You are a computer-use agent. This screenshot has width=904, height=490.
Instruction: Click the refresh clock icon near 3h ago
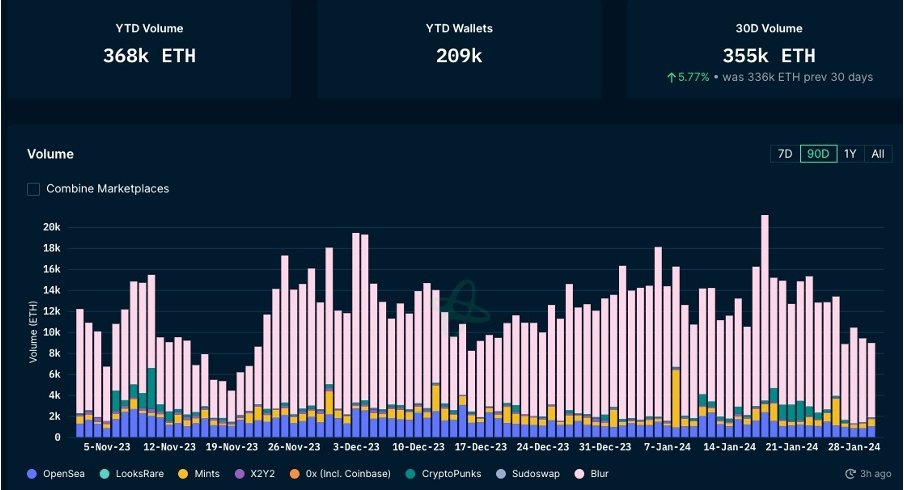click(x=850, y=474)
